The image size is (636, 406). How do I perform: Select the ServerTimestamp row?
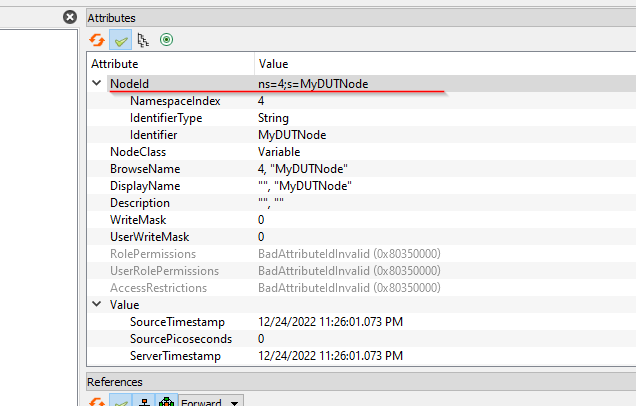(362, 356)
